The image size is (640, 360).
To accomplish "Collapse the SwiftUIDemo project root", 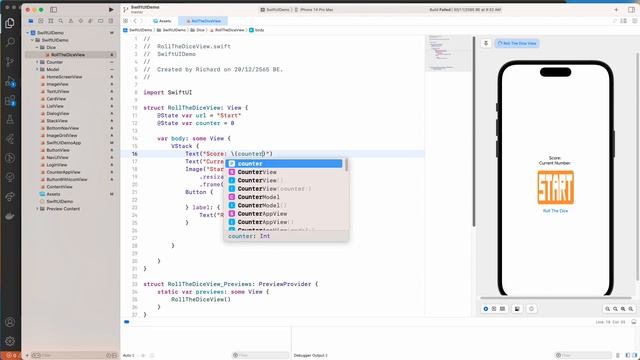I will point(27,33).
